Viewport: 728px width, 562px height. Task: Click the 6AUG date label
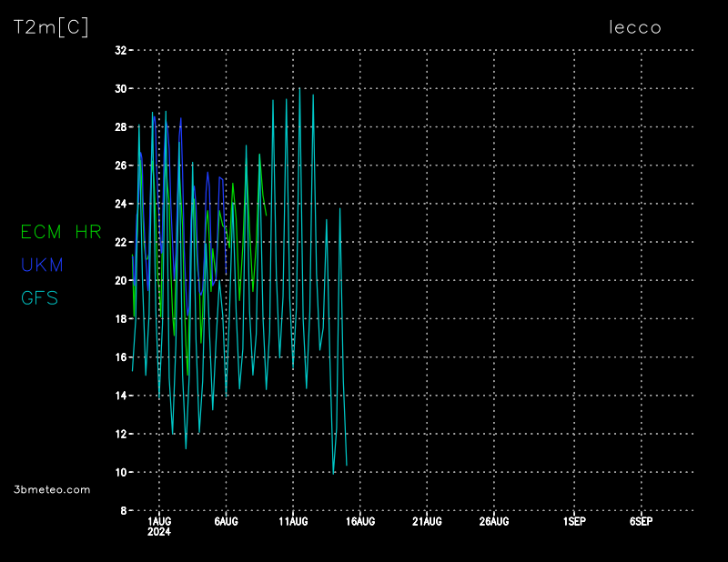coord(226,521)
